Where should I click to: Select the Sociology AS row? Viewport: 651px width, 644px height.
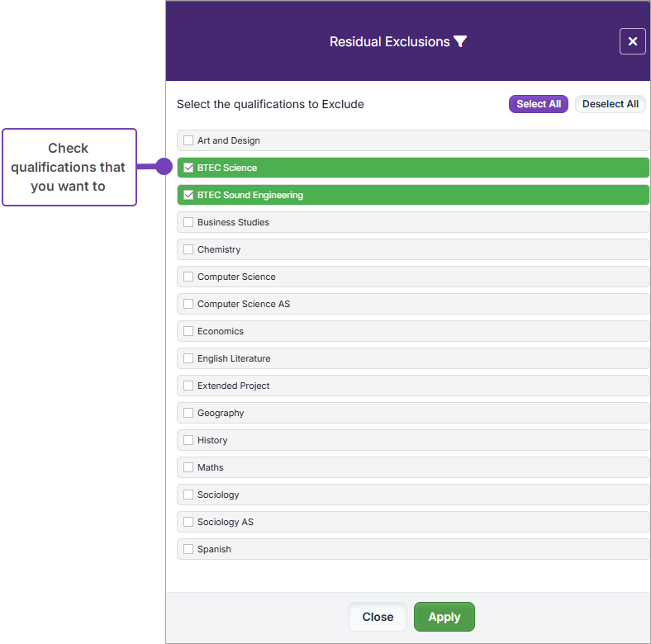pyautogui.click(x=413, y=522)
